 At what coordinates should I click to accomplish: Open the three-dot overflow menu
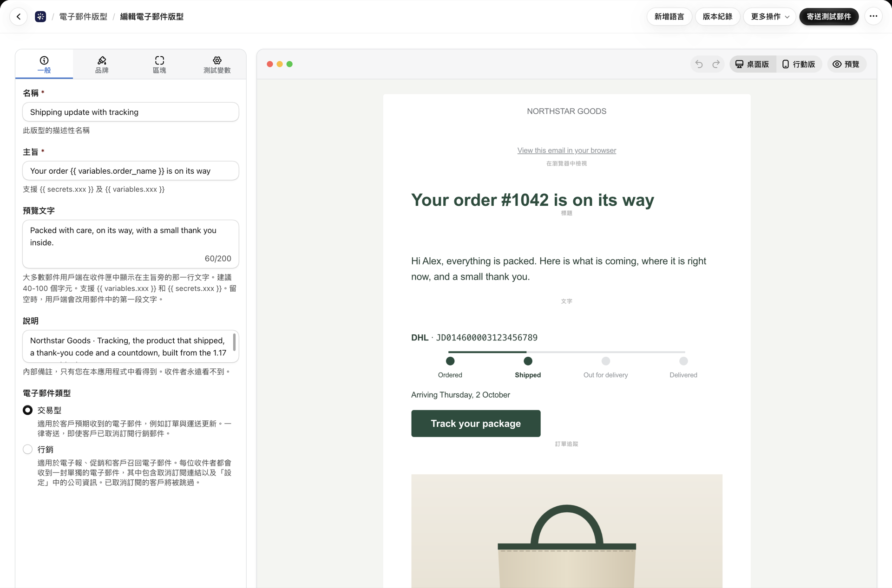(873, 16)
